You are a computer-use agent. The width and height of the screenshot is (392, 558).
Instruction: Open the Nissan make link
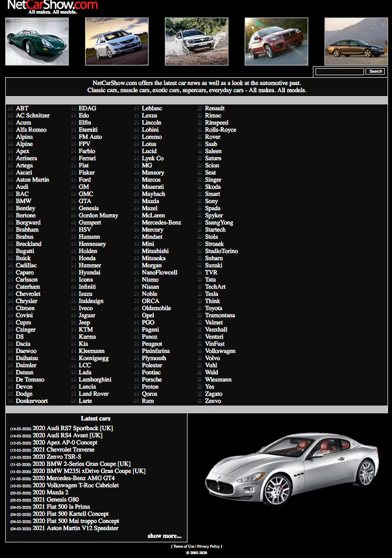pyautogui.click(x=151, y=287)
